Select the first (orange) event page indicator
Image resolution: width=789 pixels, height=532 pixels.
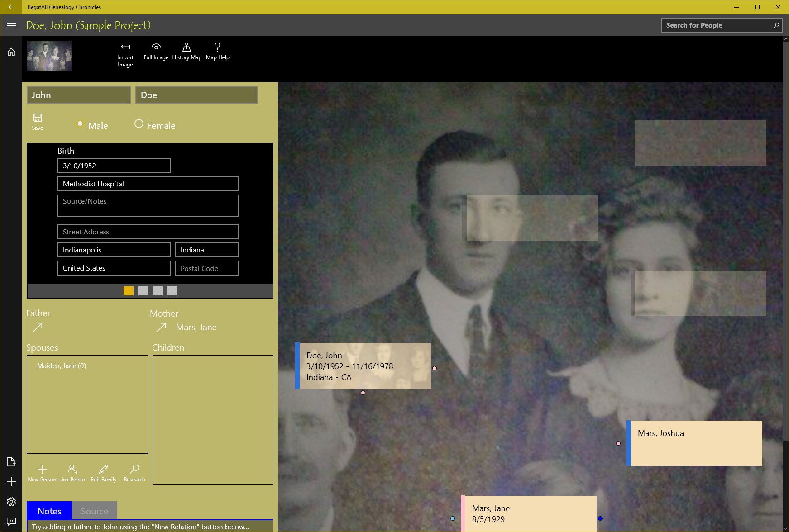[129, 291]
